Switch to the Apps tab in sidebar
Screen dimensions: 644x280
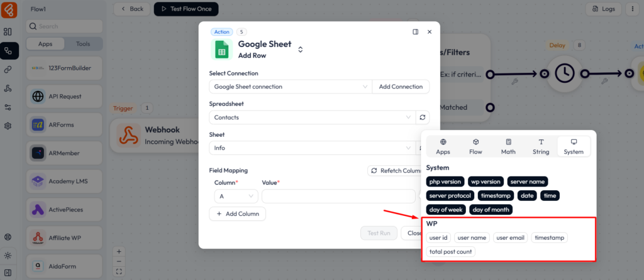[x=45, y=44]
